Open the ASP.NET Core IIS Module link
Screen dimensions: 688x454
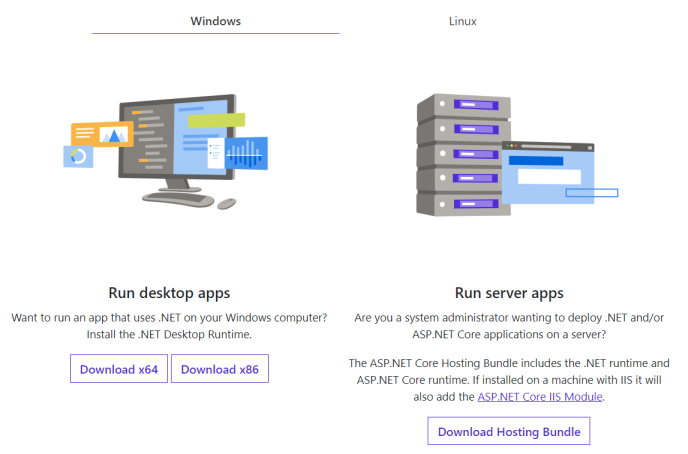pyautogui.click(x=540, y=397)
